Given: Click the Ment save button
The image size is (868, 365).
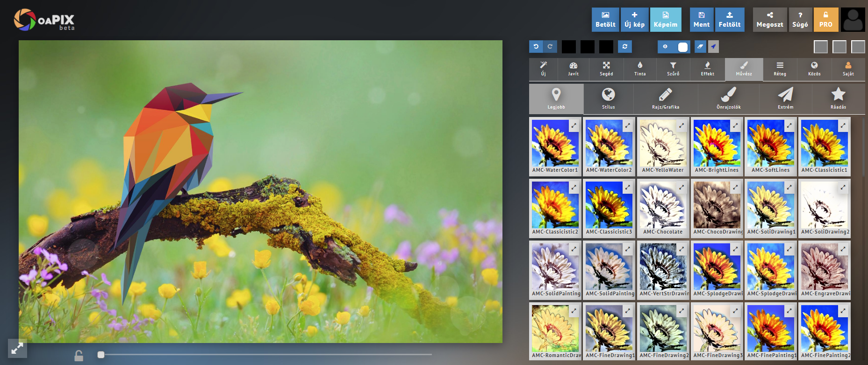Looking at the screenshot, I should 701,20.
